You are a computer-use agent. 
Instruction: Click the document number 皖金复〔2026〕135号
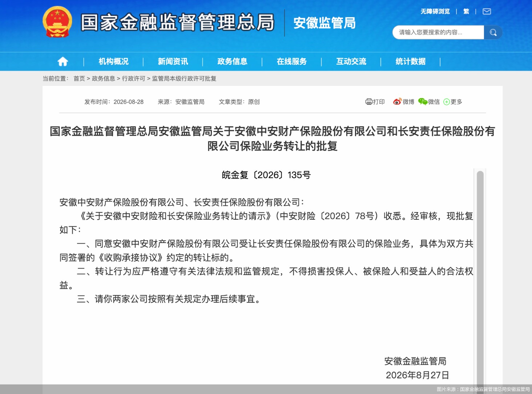[x=266, y=175]
